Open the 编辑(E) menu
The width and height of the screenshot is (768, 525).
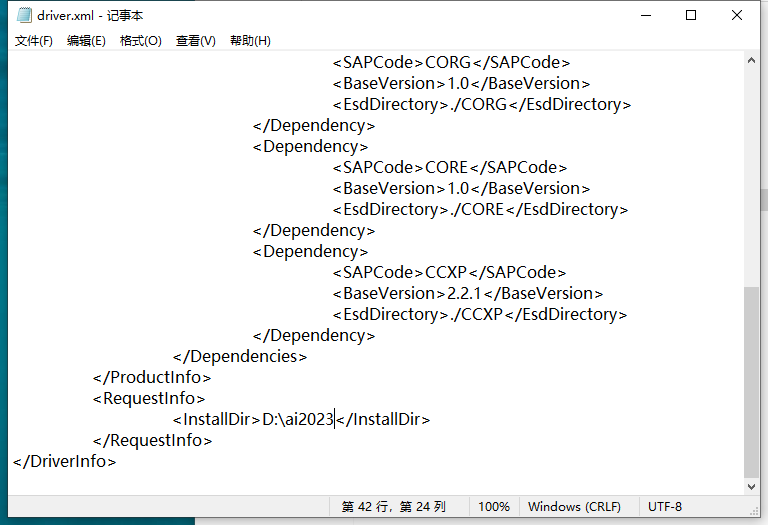tap(86, 41)
